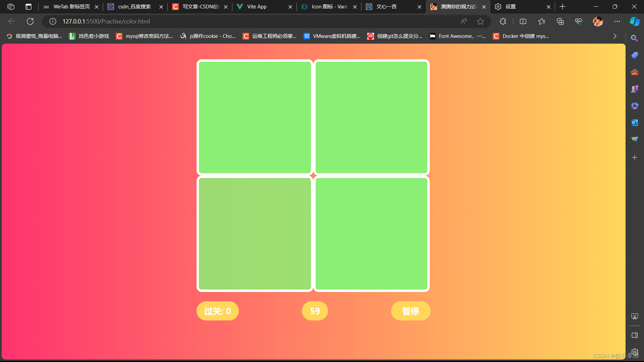Expand the bookmarks overflow chevron
This screenshot has height=362, width=644.
(614, 36)
